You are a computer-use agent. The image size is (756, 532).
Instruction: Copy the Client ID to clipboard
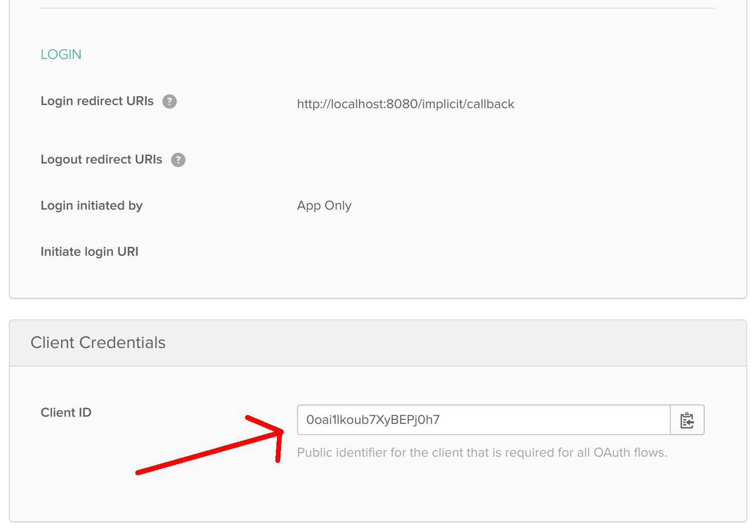(x=687, y=420)
